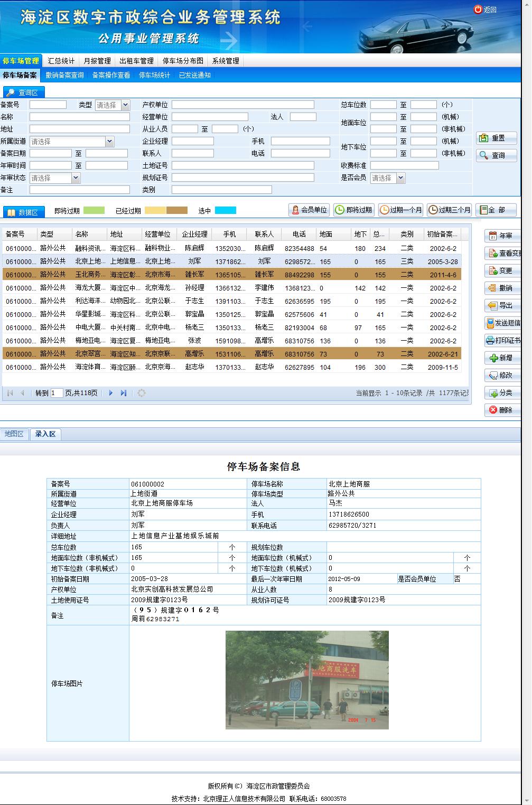Show 全部 records

pos(496,210)
